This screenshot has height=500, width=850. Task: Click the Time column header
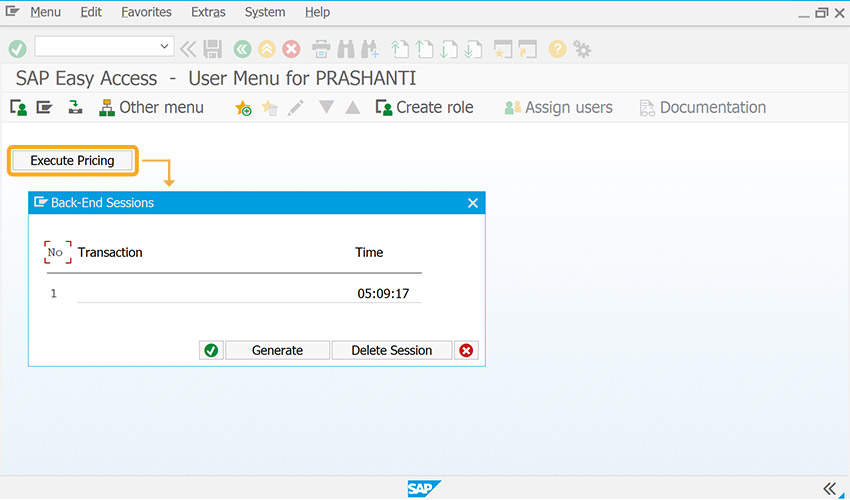coord(369,253)
